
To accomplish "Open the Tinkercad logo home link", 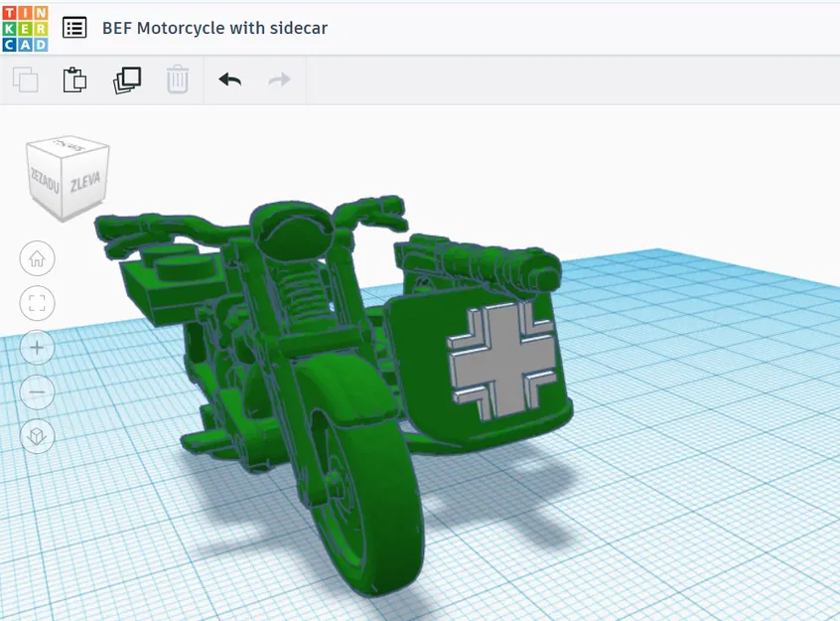I will (x=25, y=29).
